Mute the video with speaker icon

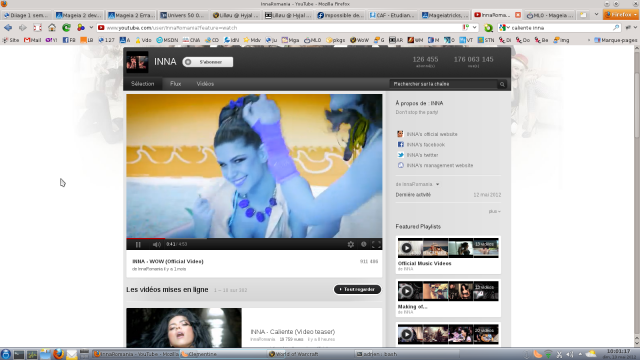(x=156, y=244)
